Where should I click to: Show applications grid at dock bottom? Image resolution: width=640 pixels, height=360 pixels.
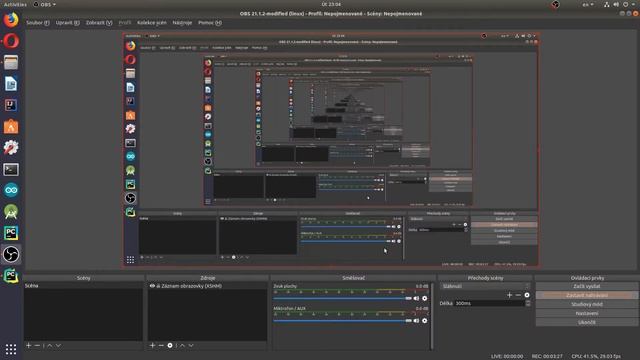click(x=11, y=349)
